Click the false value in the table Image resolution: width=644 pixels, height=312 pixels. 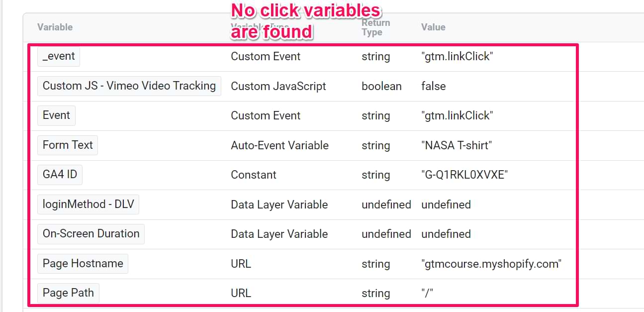tap(433, 86)
